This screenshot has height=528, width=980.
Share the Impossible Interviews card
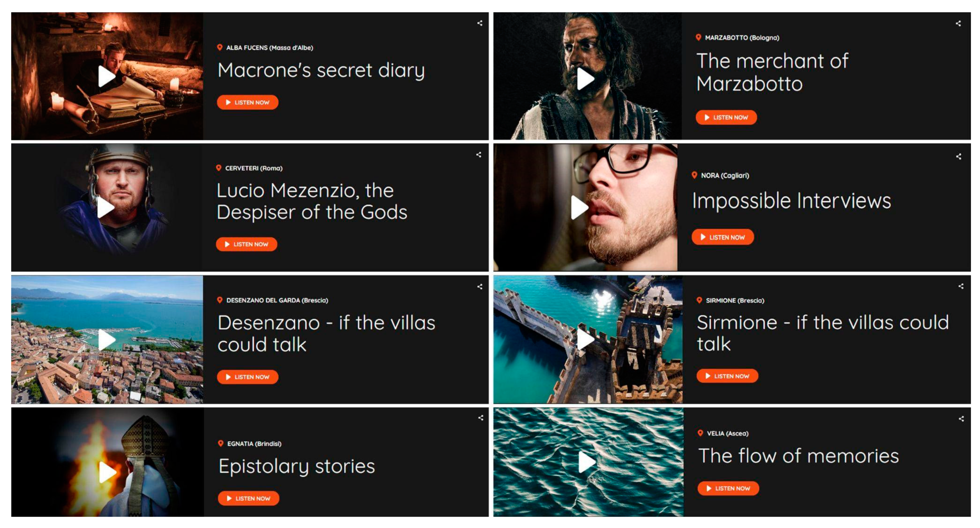point(959,156)
